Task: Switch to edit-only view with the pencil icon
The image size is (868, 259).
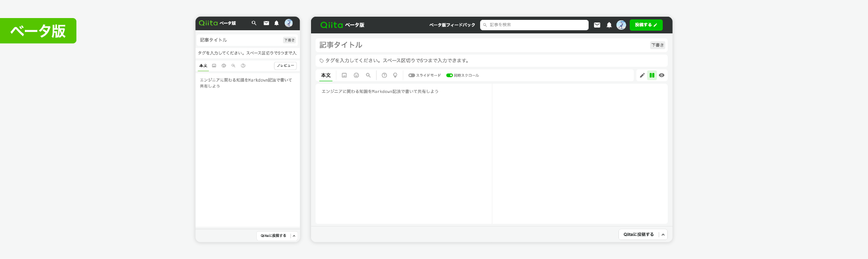Action: point(642,75)
